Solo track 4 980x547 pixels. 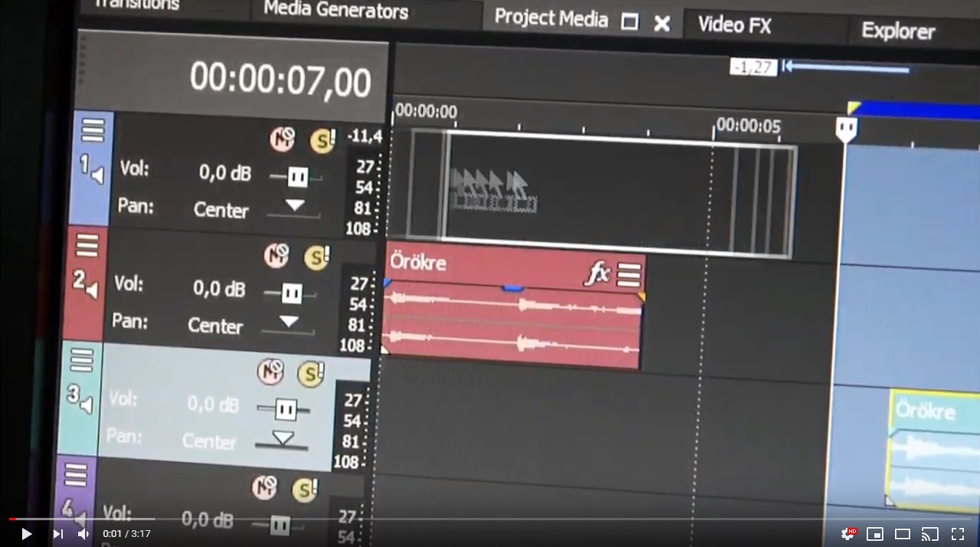pos(305,489)
